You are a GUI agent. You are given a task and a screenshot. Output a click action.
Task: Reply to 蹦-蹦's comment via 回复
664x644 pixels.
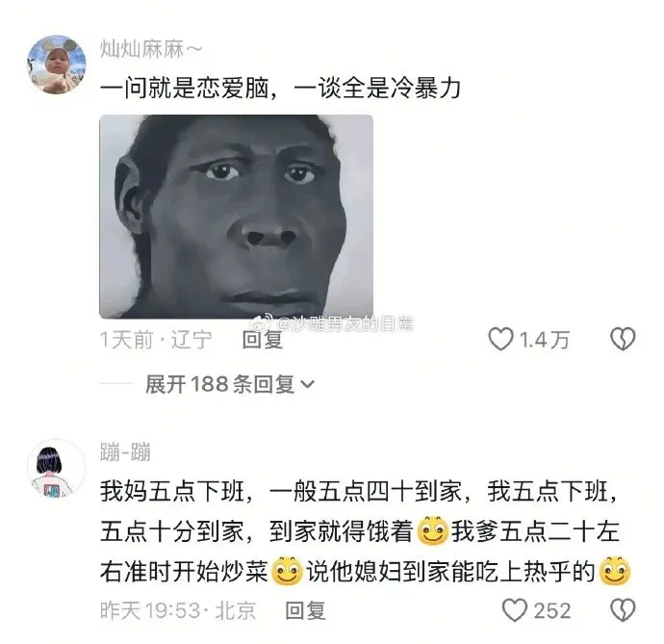coord(305,610)
